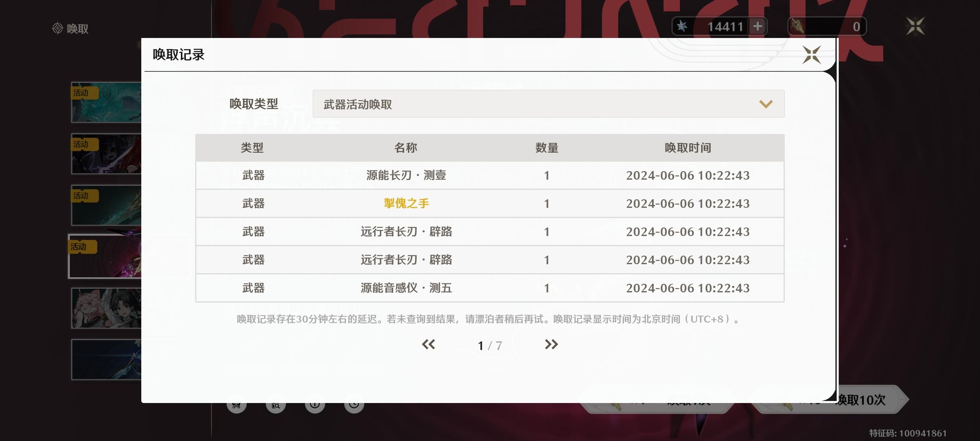Viewport: 980px width, 441px height.
Task: Close the 唤取记录 dialog with X
Action: [811, 55]
